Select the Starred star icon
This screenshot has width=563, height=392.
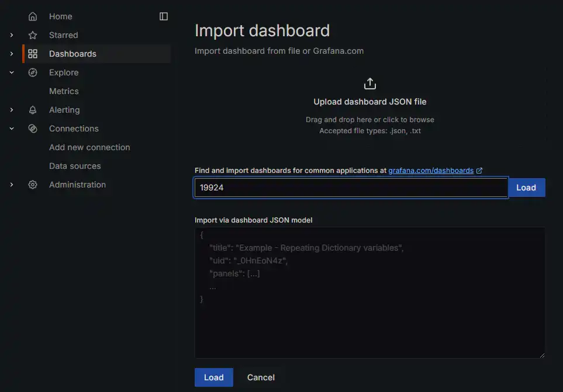[x=33, y=34]
